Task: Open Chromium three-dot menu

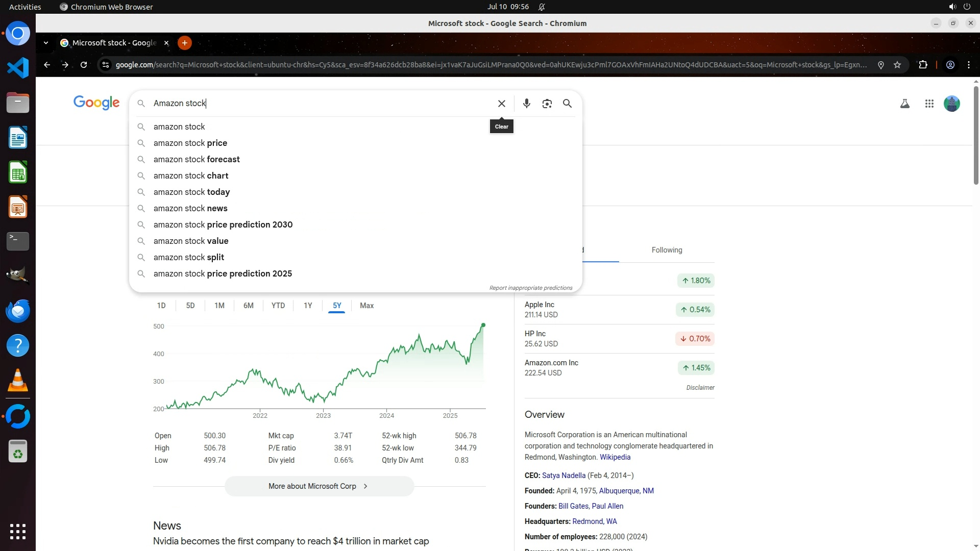Action: [968, 65]
